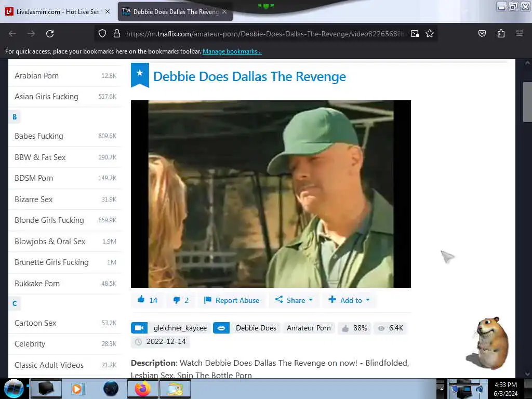
Task: Click the blue favorite star ribbon beside title
Action: pyautogui.click(x=140, y=75)
